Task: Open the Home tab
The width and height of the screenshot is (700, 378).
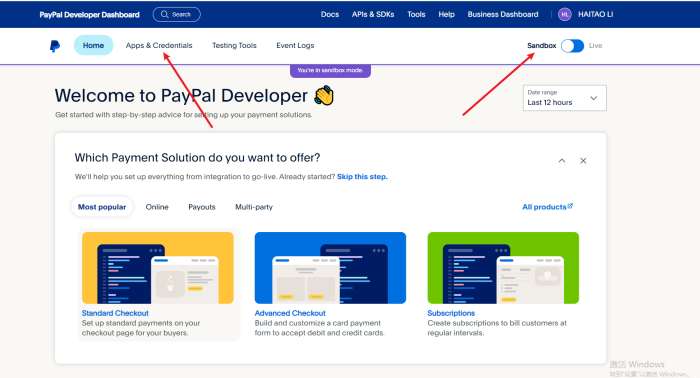Action: 93,45
